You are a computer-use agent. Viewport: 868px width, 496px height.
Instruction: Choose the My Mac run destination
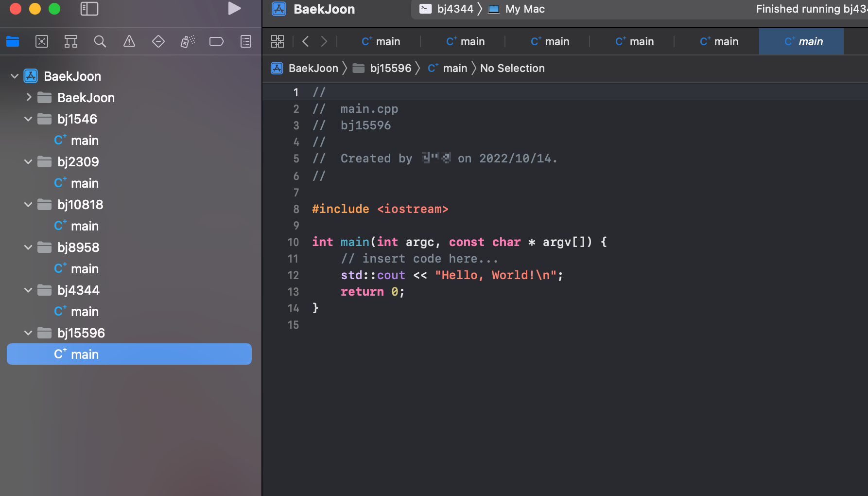pos(517,9)
